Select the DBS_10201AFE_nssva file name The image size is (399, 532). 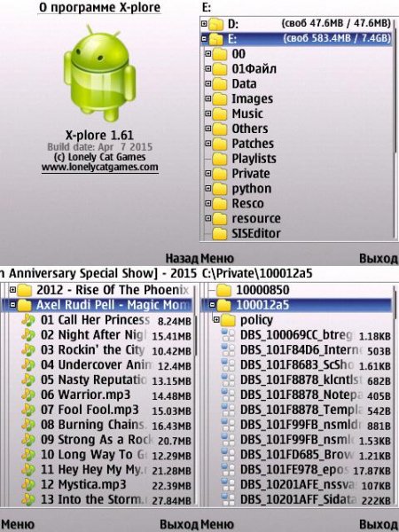(299, 484)
